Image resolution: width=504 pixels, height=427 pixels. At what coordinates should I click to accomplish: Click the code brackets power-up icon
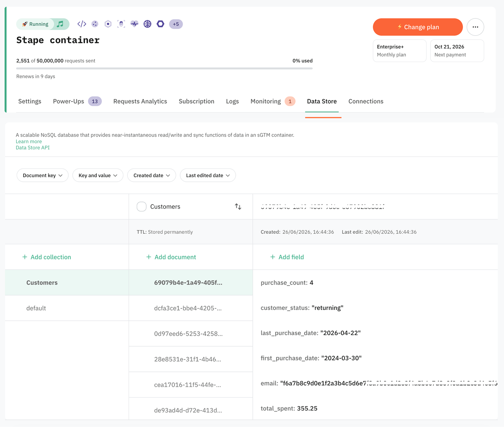(x=82, y=24)
